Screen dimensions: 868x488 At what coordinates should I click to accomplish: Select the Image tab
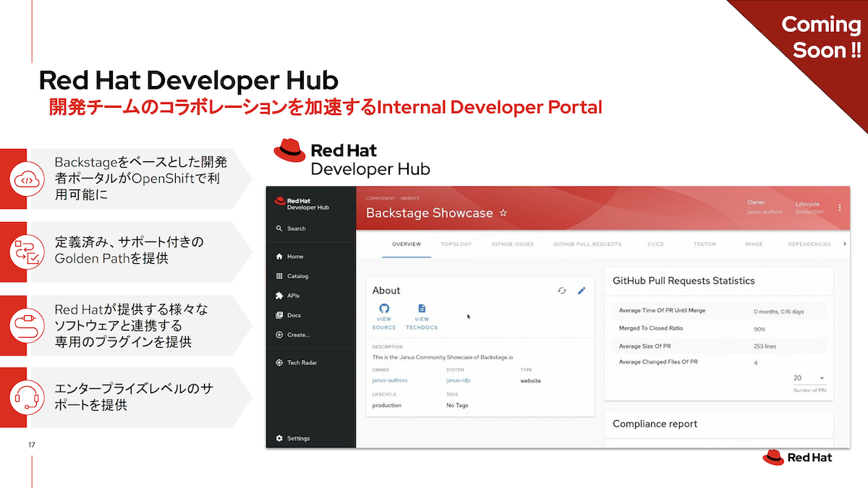pyautogui.click(x=754, y=244)
